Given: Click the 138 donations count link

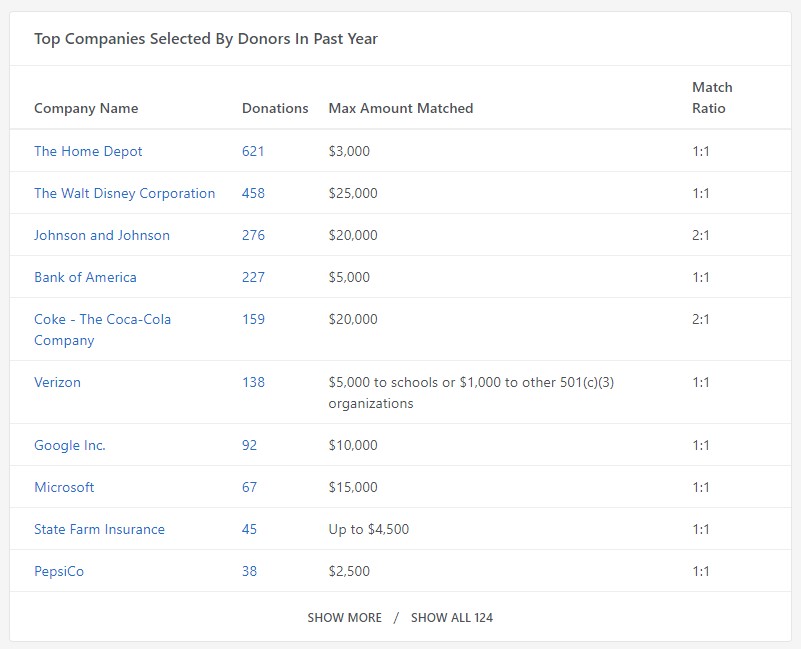Looking at the screenshot, I should point(253,382).
